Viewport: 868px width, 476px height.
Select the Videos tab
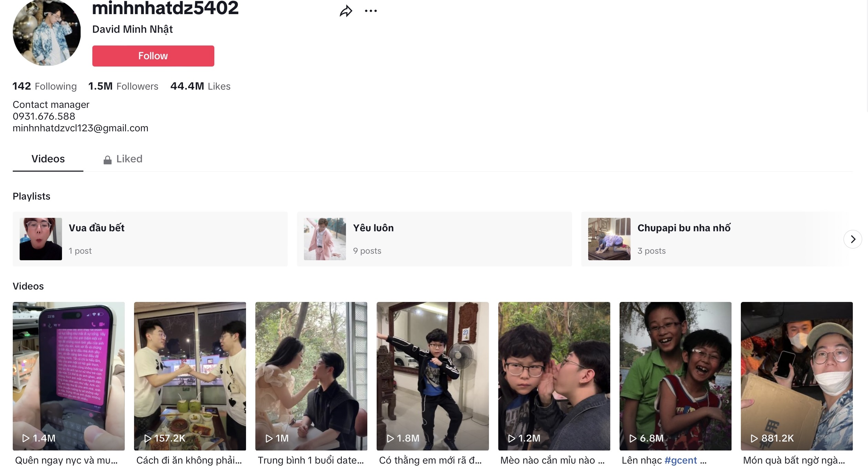[48, 159]
